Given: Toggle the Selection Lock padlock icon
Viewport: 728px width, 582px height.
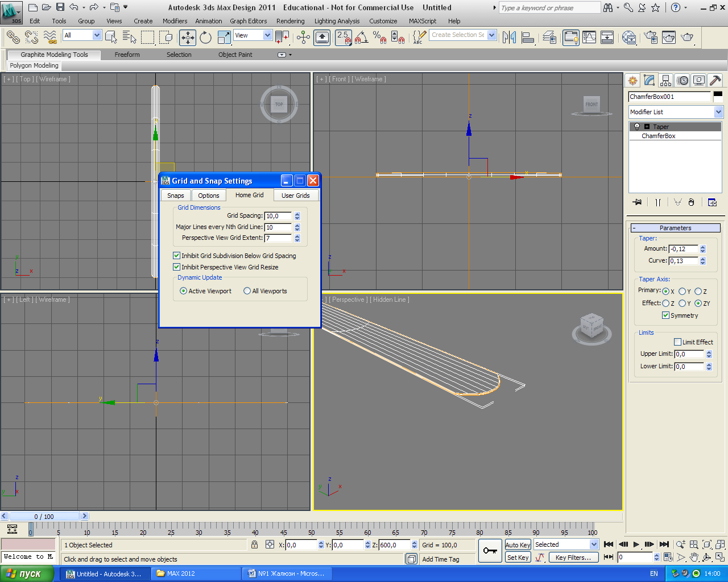Looking at the screenshot, I should click(254, 544).
